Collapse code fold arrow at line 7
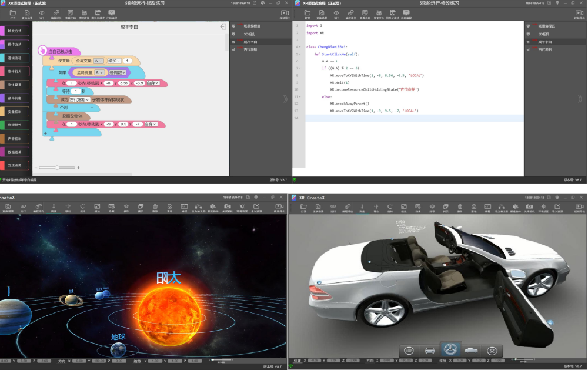Screen dimensions: 588x370 click(x=300, y=68)
